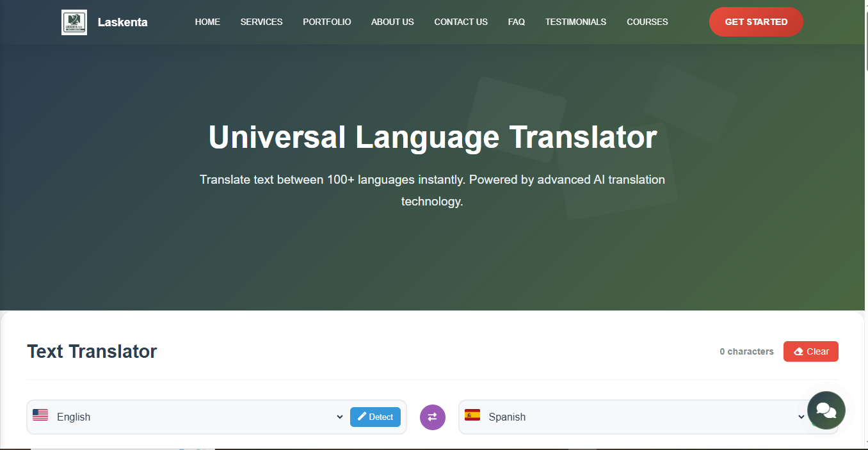
Task: Visit the CONTACT US page
Action: [460, 21]
